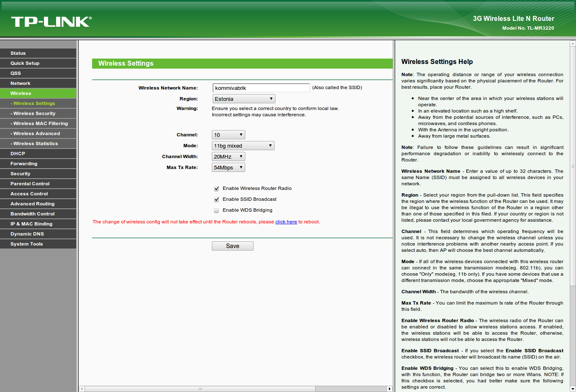Go to the Security section
This screenshot has height=392, width=576.
38,174
